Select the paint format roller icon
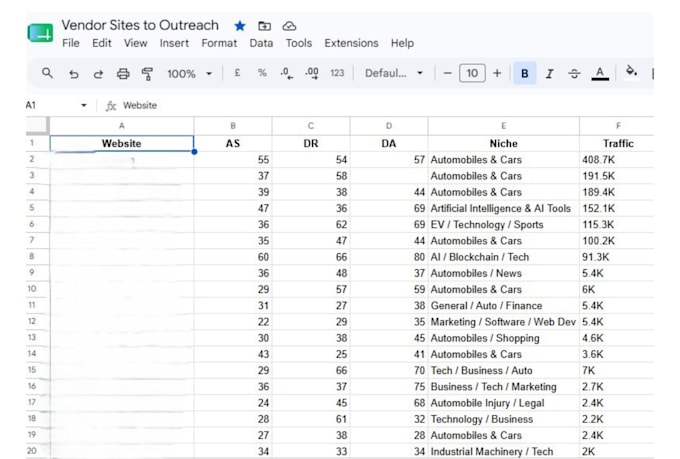This screenshot has height=459, width=680. (147, 74)
